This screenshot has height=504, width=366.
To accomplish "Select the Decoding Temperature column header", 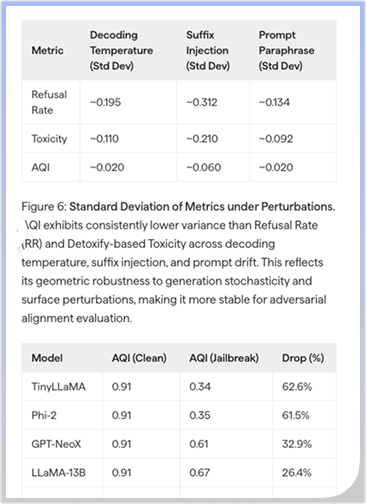I will (x=121, y=50).
